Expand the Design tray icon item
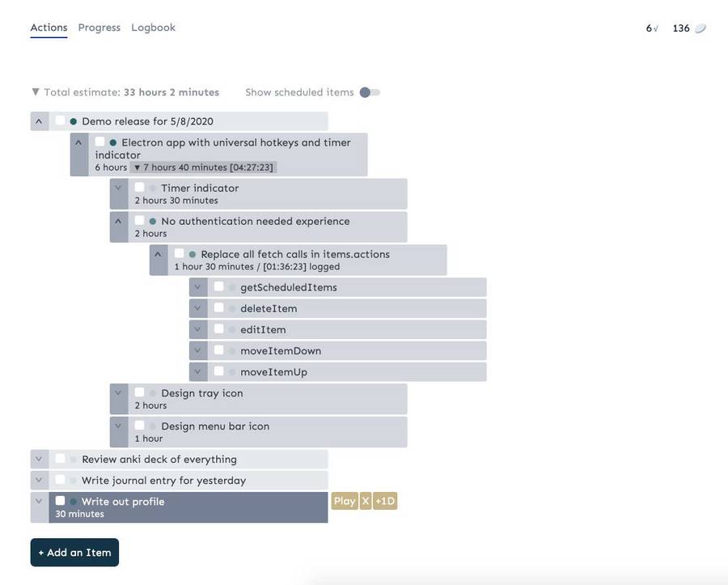728x585 pixels. 118,393
